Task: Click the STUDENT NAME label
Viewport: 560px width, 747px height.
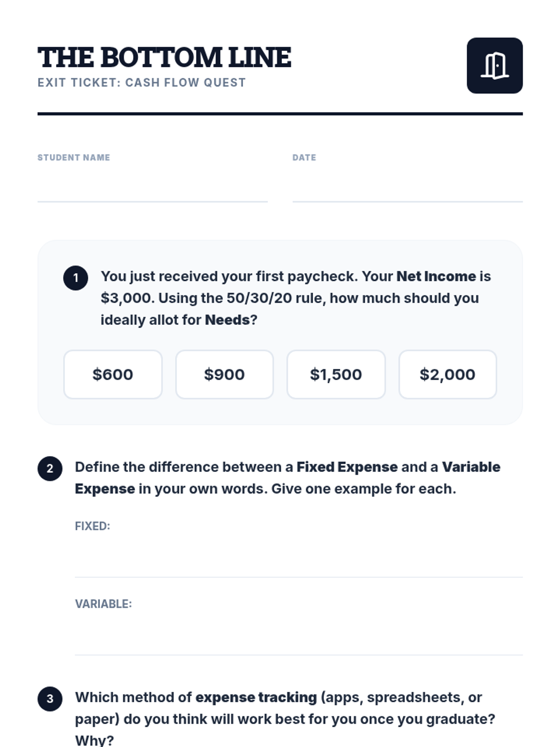Action: tap(74, 158)
